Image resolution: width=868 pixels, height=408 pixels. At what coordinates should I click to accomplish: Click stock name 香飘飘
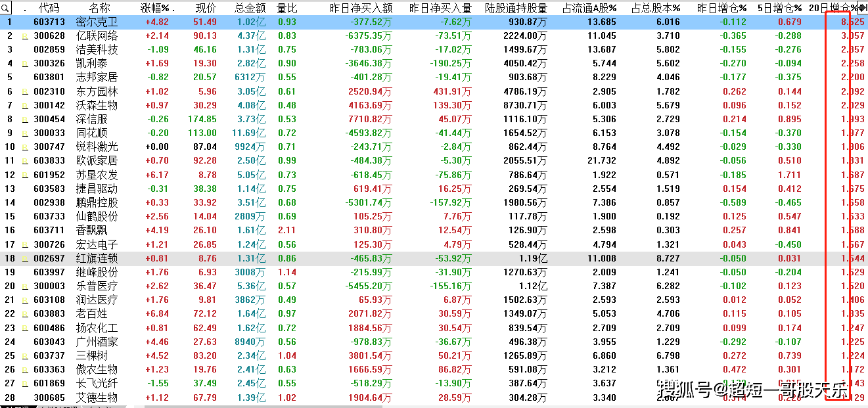tap(92, 231)
